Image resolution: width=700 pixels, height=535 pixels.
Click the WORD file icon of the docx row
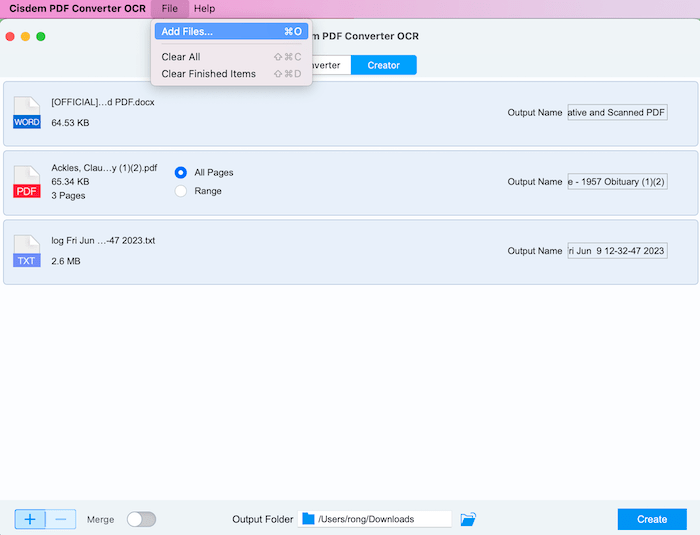pos(27,113)
